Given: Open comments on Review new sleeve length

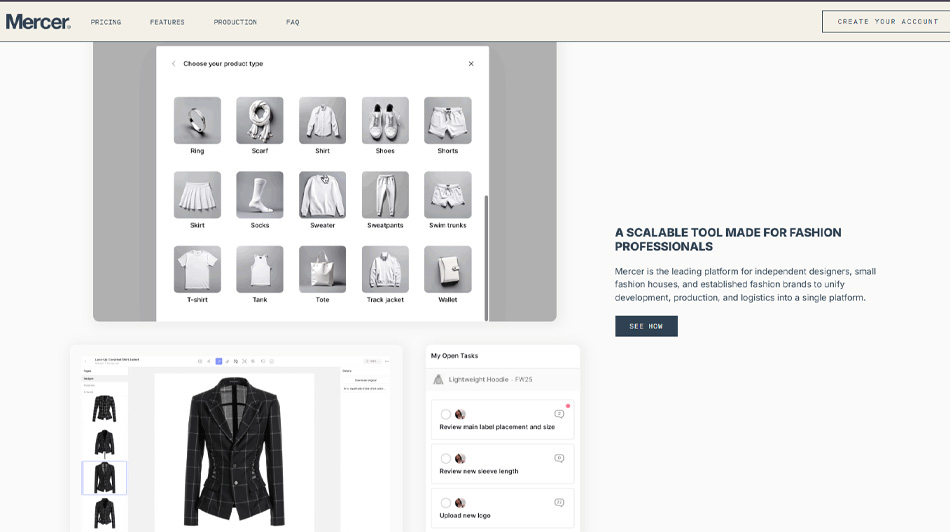Looking at the screenshot, I should pyautogui.click(x=559, y=458).
